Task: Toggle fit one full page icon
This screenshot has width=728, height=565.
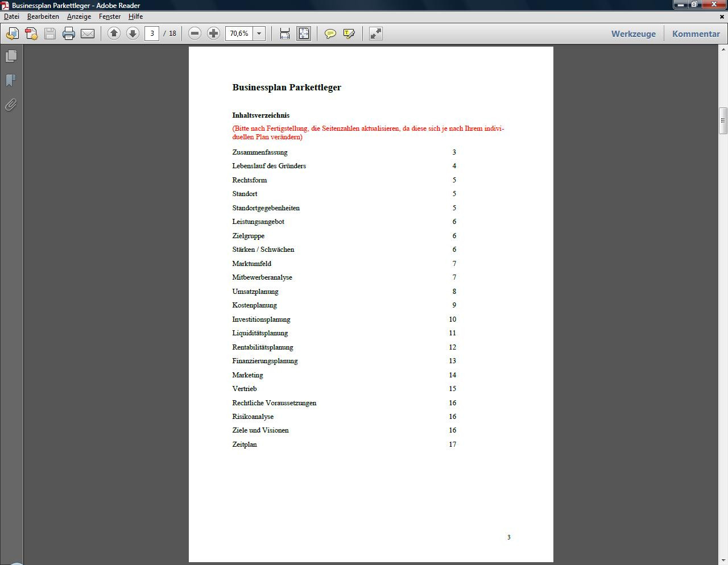Action: pyautogui.click(x=304, y=34)
